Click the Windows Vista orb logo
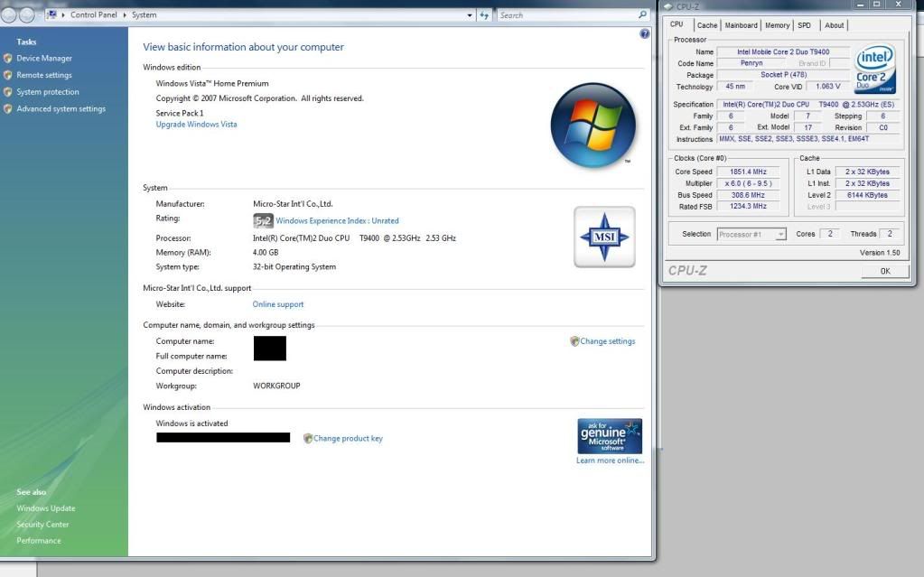924x577 pixels. [x=593, y=125]
